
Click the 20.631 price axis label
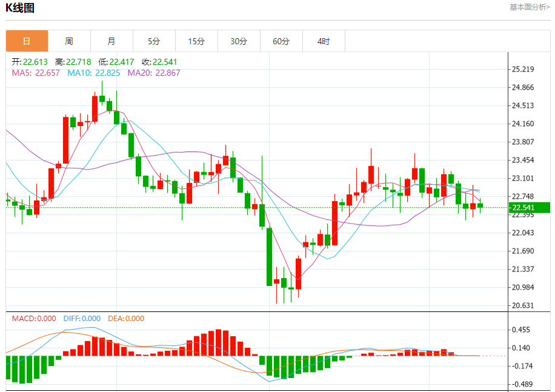coord(523,305)
